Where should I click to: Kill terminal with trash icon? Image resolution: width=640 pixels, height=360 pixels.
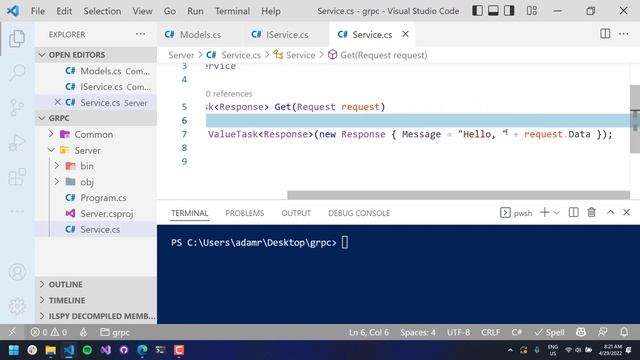[x=591, y=212]
